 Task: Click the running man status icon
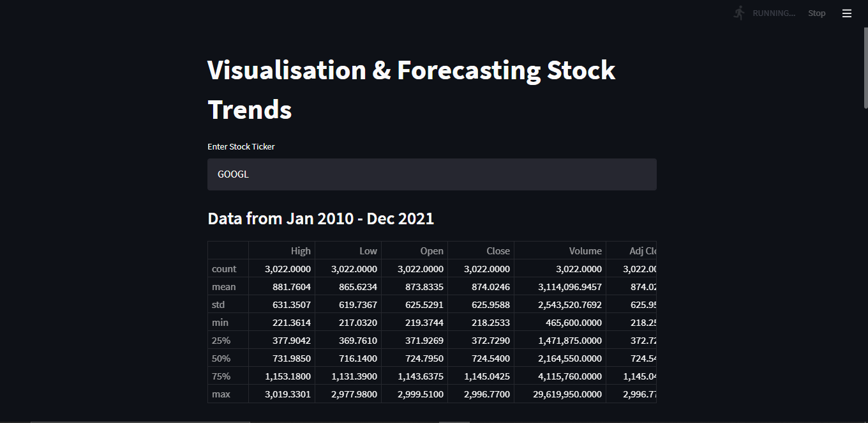click(738, 12)
